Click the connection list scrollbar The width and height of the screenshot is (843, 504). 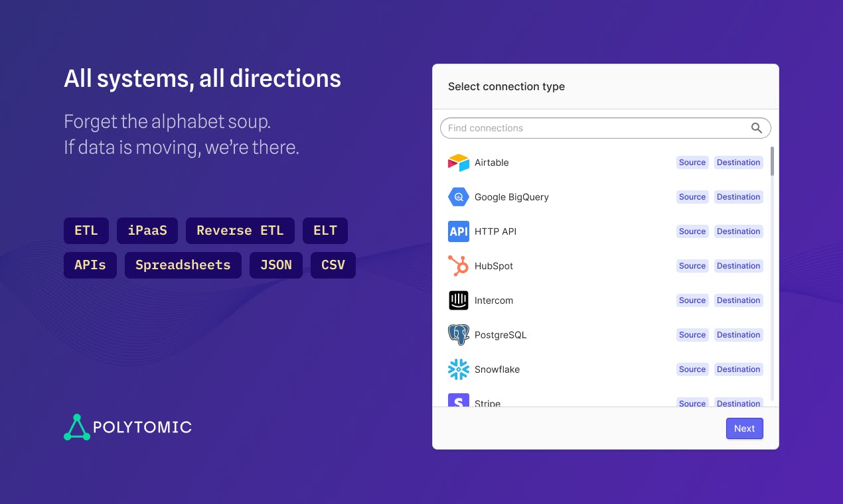coord(772,161)
